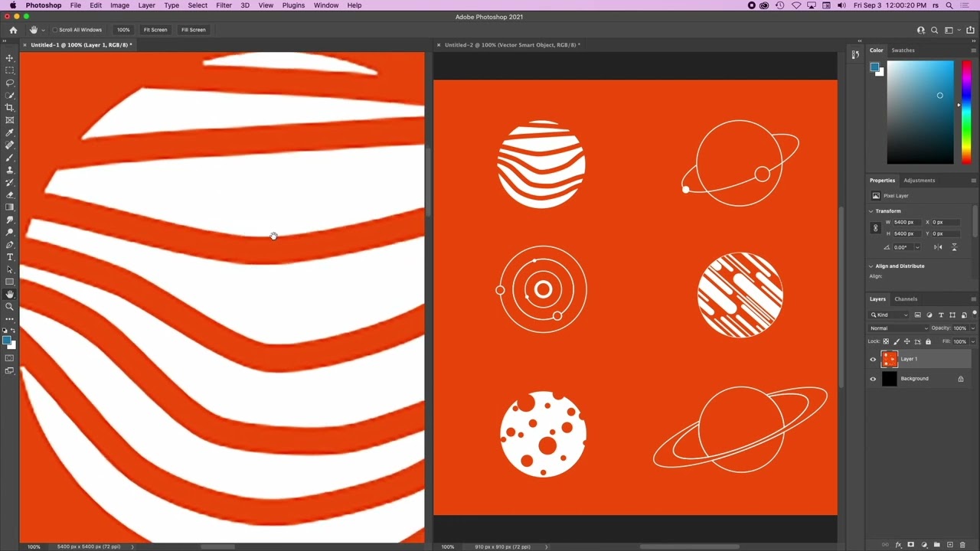Click the Fit Screen button

pos(155,30)
